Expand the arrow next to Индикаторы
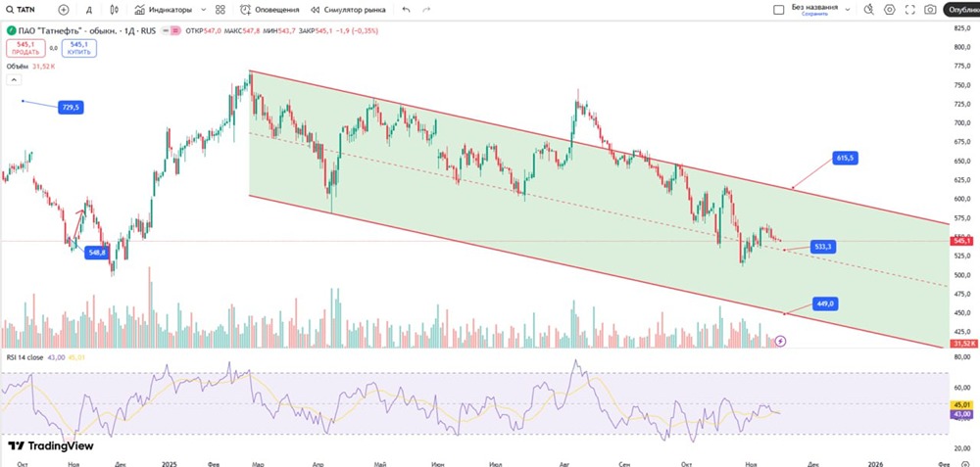Image resolution: width=980 pixels, height=467 pixels. 203,10
